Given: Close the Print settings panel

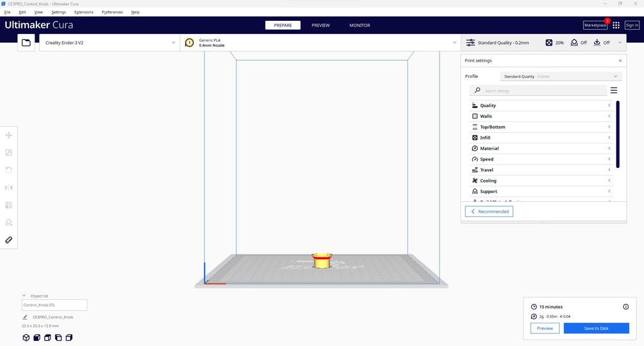Looking at the screenshot, I should pos(620,61).
